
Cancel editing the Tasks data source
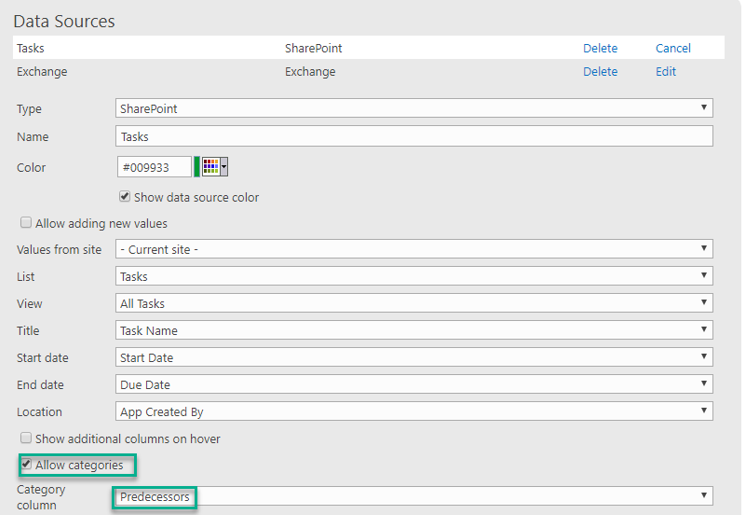tap(673, 48)
